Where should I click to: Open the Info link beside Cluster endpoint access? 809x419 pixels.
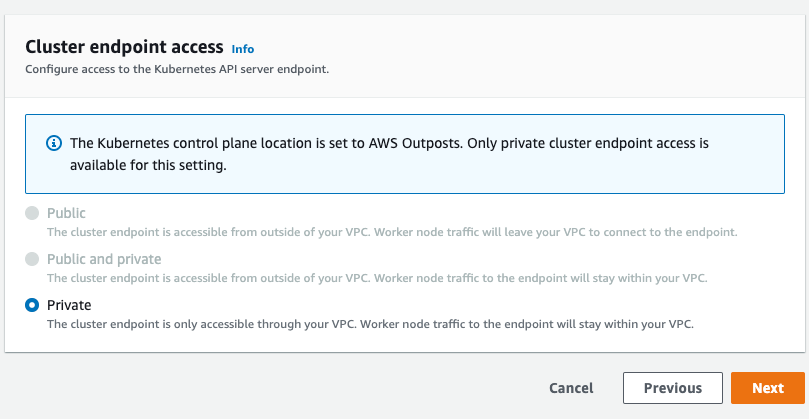click(242, 49)
